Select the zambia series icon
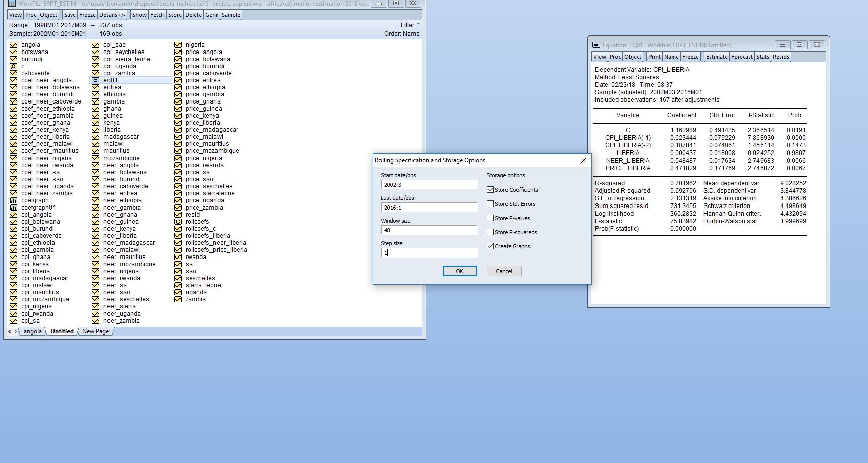This screenshot has width=868, height=463. click(x=178, y=299)
